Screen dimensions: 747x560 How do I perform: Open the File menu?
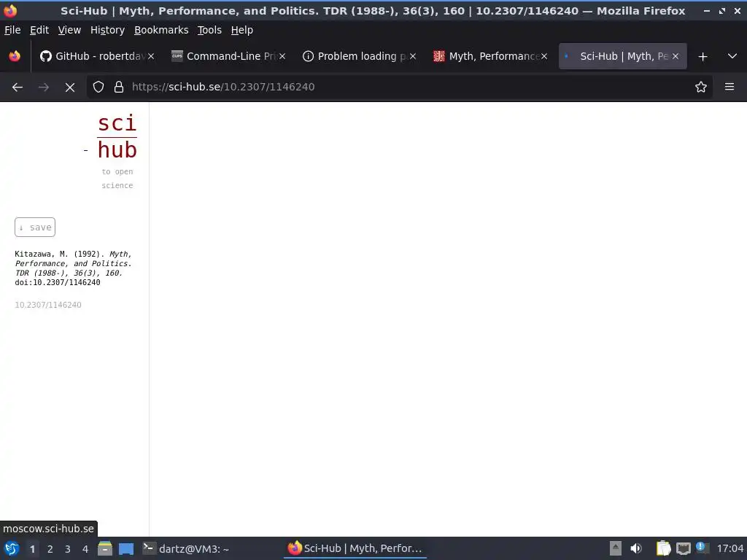pos(12,30)
